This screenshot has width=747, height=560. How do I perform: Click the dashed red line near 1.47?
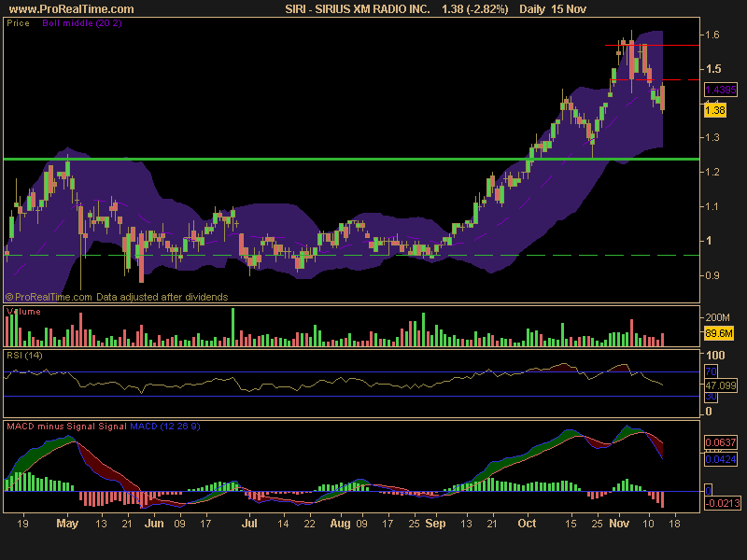[x=655, y=80]
